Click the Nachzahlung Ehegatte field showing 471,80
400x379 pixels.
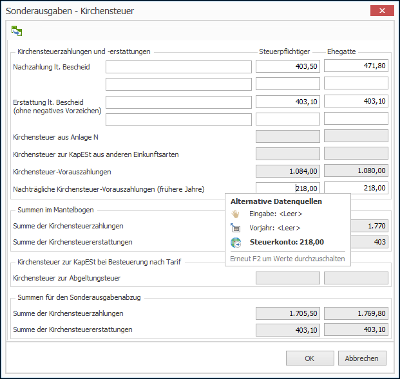click(356, 66)
